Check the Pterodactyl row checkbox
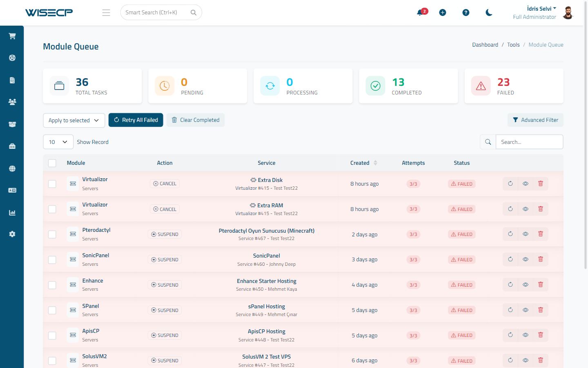Screen dimensions: 588x368 pos(52,234)
